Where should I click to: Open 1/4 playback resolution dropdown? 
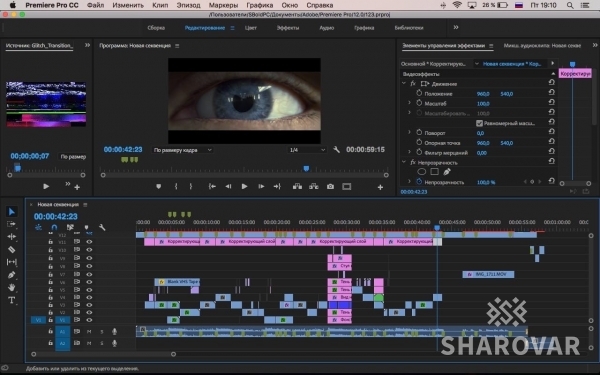click(307, 150)
